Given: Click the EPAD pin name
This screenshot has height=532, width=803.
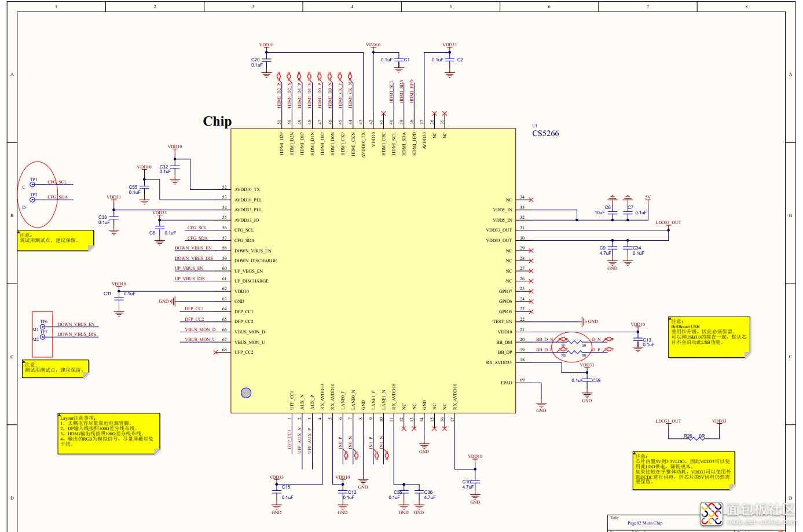Looking at the screenshot, I should (x=507, y=383).
